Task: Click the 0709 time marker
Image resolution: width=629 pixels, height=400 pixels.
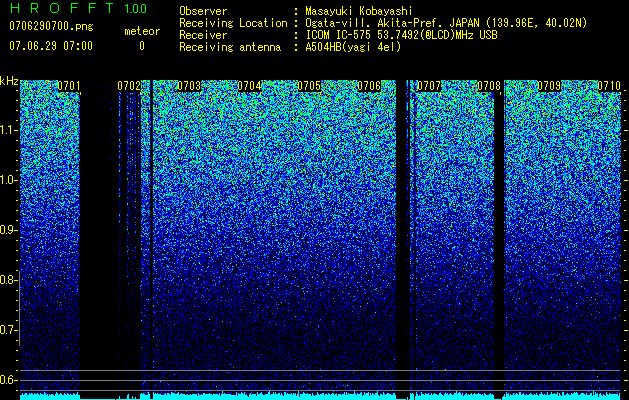Action: click(549, 86)
